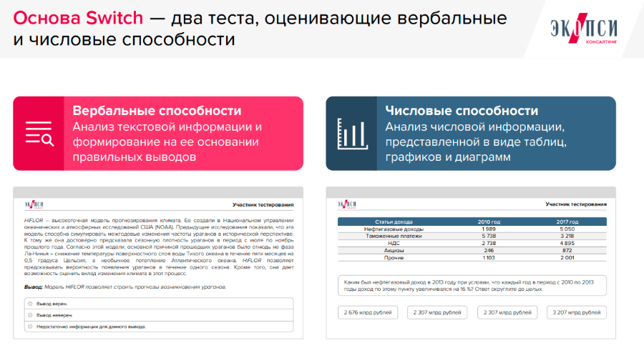Image resolution: width=644 pixels, height=348 pixels.
Task: Click the value '5 738' in the table
Action: [x=489, y=236]
